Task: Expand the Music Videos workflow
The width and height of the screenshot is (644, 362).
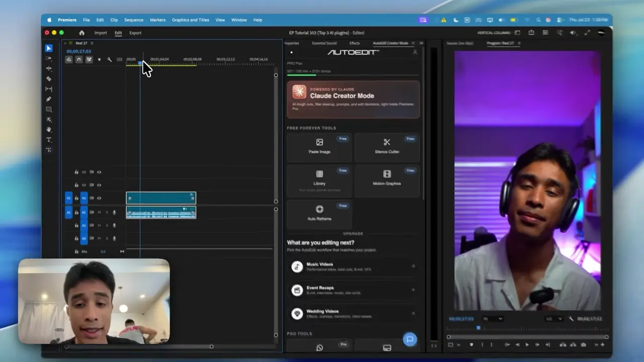Action: click(x=353, y=266)
